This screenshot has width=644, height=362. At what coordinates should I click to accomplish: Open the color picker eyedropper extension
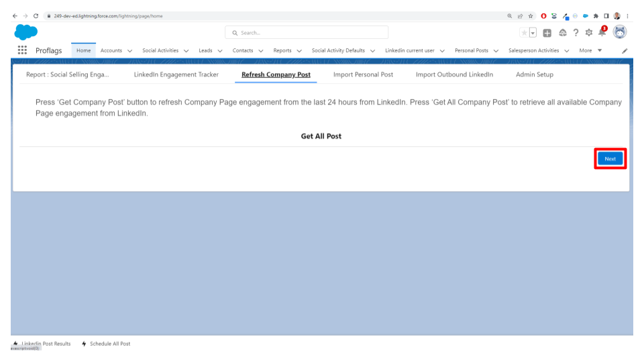(x=566, y=16)
